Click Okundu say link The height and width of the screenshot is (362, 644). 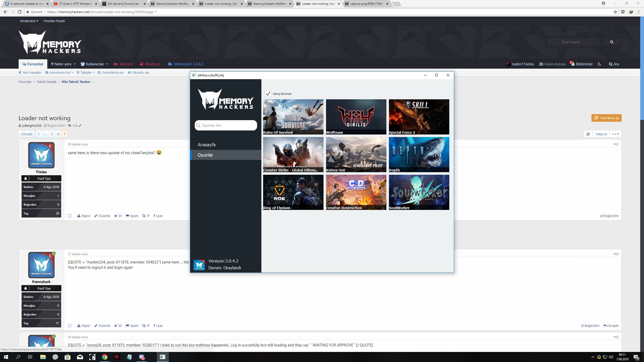point(139,73)
